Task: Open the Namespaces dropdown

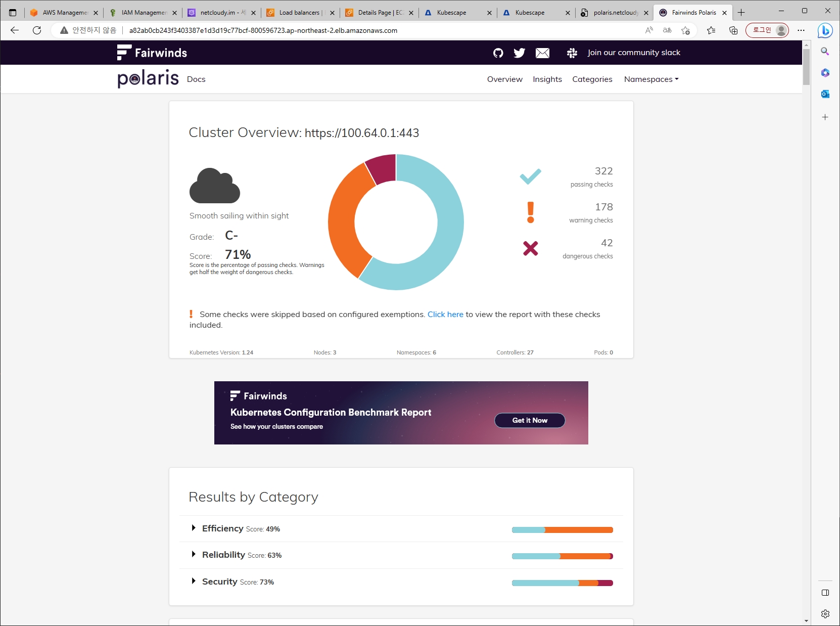Action: click(651, 79)
